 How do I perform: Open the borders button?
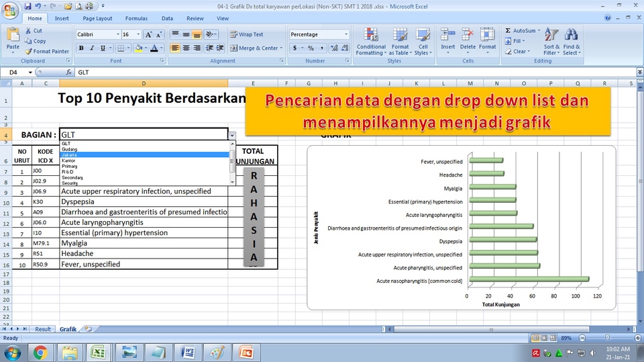[121, 48]
